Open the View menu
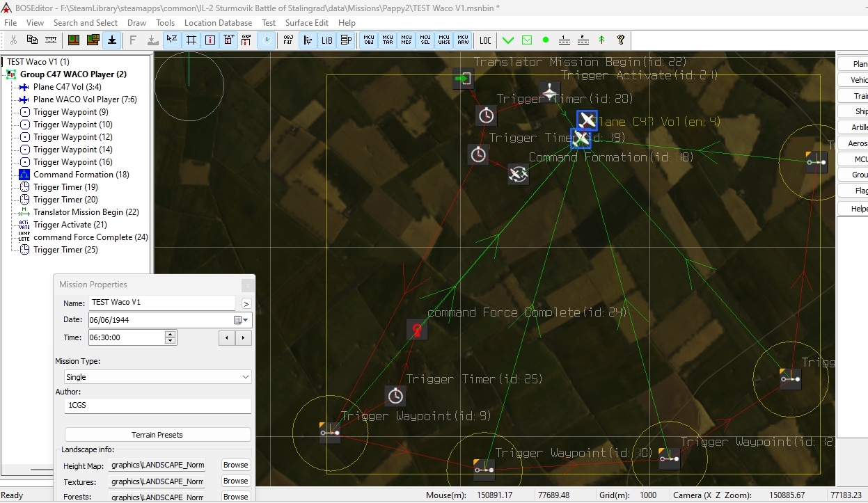The image size is (868, 503). (35, 23)
